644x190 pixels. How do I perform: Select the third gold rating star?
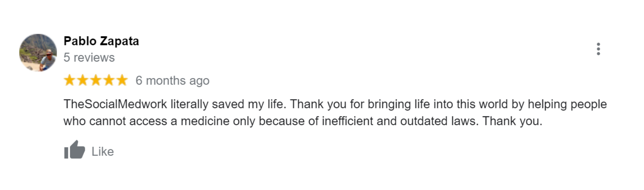[x=96, y=80]
